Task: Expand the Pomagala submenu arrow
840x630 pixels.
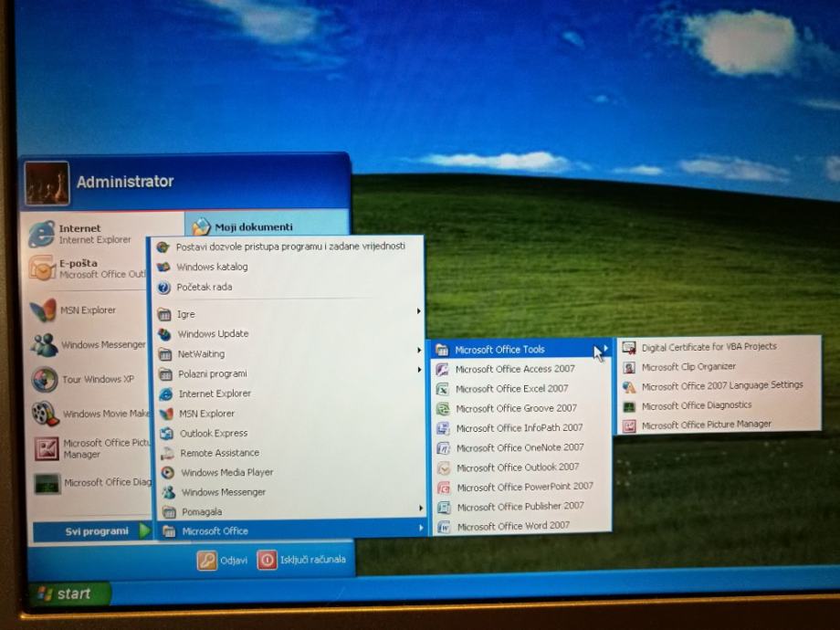Action: tap(421, 508)
